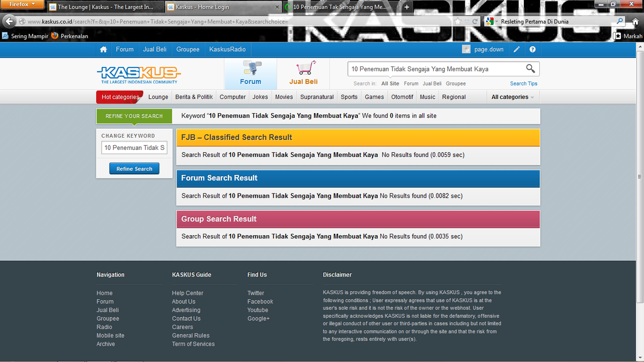Image resolution: width=644 pixels, height=362 pixels.
Task: Open the Jokes category
Action: [260, 97]
